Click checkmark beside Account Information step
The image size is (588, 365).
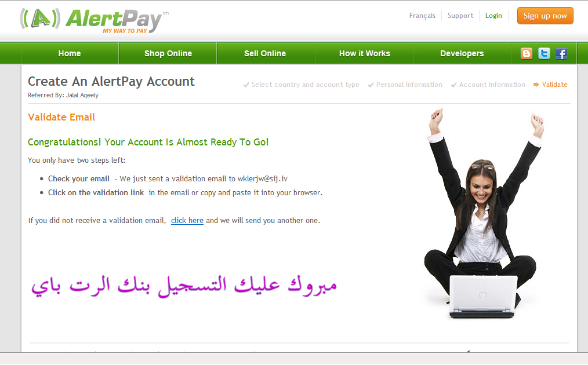(x=453, y=85)
